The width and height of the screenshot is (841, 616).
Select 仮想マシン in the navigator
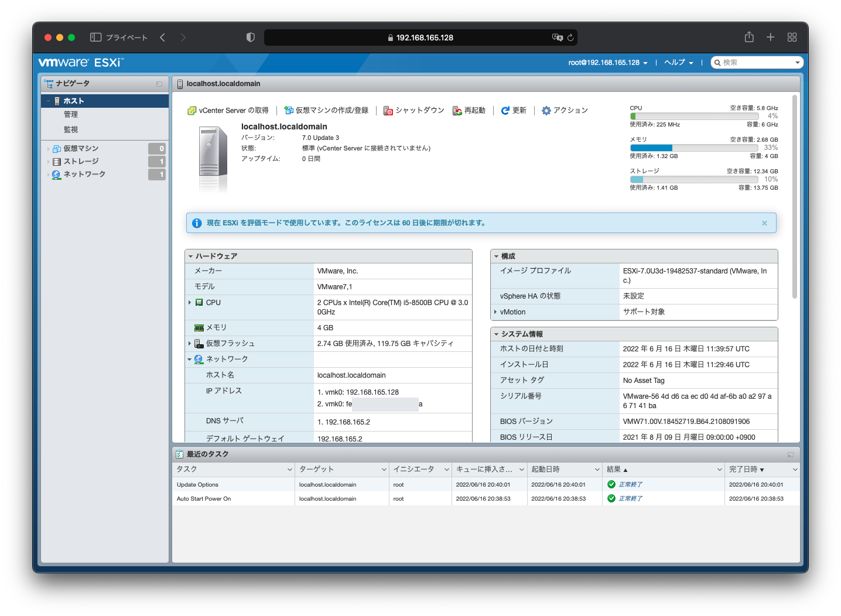click(x=81, y=149)
